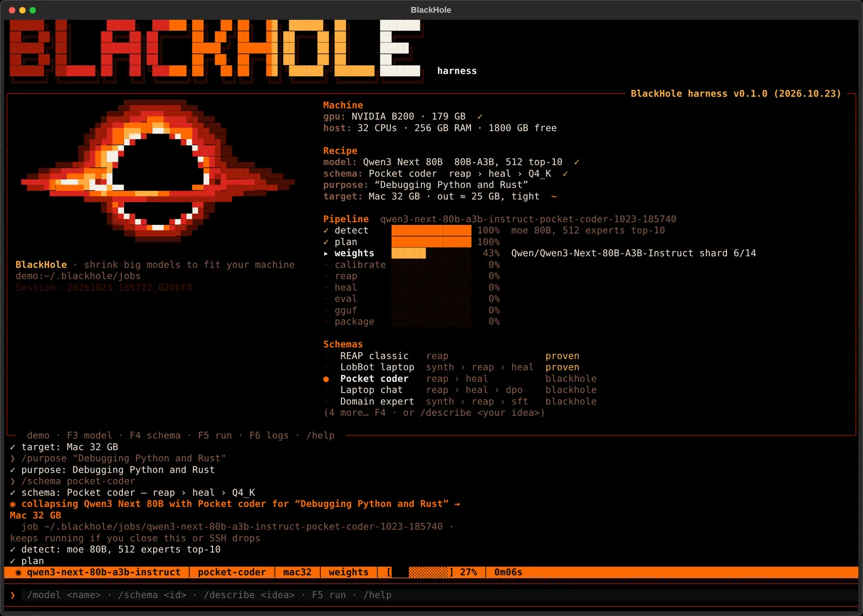Viewport: 863px width, 616px height.
Task: Click the running arrow beside weights stage
Action: point(326,254)
